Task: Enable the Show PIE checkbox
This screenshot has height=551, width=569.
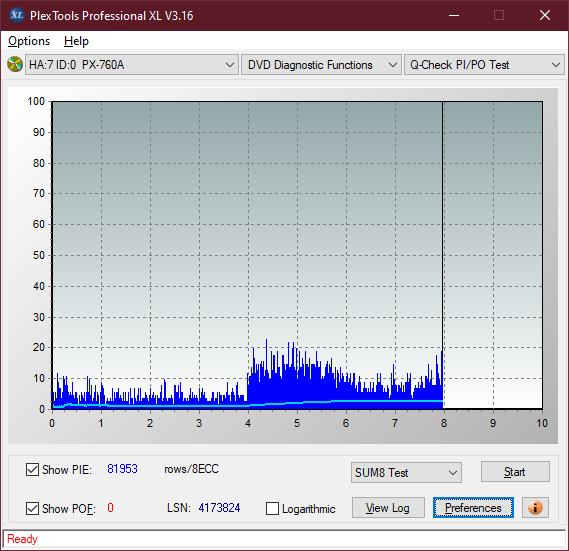Action: (x=32, y=469)
